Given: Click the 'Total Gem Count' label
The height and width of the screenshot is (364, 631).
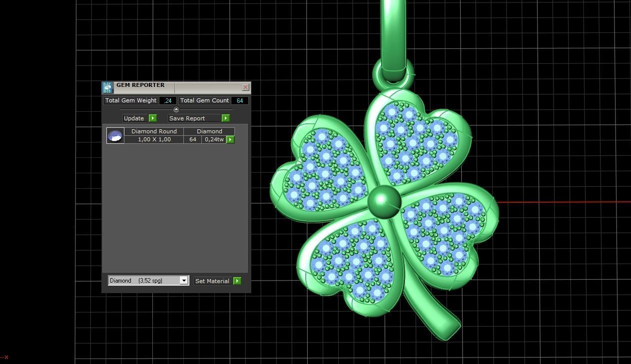Looking at the screenshot, I should click(204, 100).
